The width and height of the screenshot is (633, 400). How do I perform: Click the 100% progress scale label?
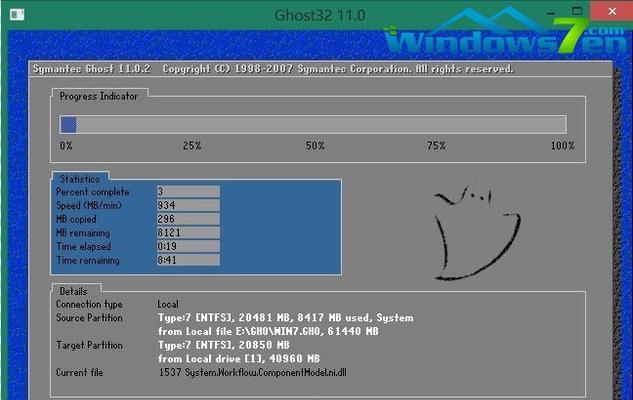[563, 146]
